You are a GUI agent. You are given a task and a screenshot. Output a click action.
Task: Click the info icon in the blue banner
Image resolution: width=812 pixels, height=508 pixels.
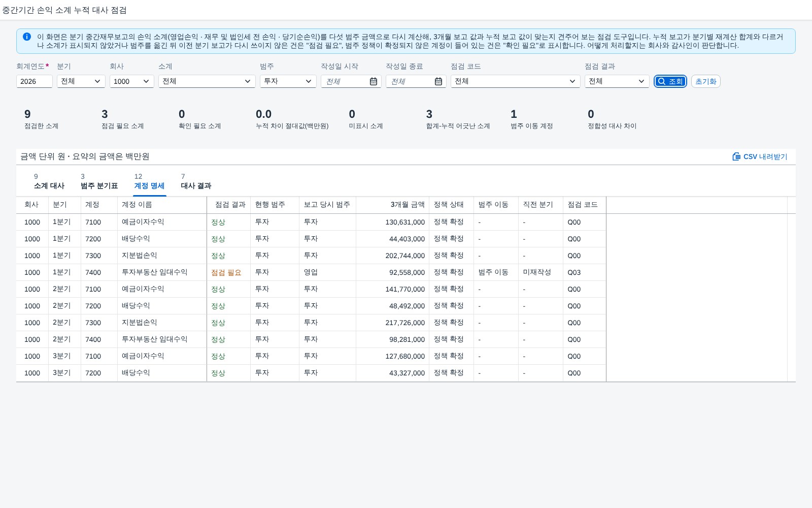click(x=27, y=37)
